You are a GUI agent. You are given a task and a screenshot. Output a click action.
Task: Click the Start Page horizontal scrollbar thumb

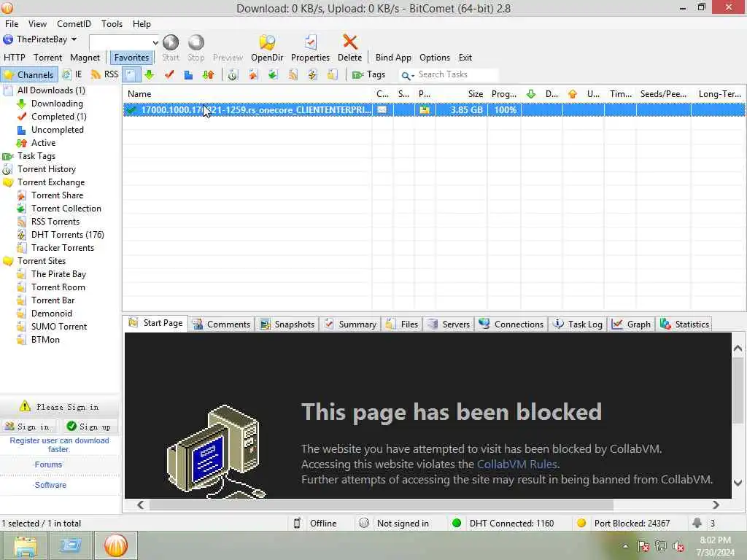pos(381,505)
